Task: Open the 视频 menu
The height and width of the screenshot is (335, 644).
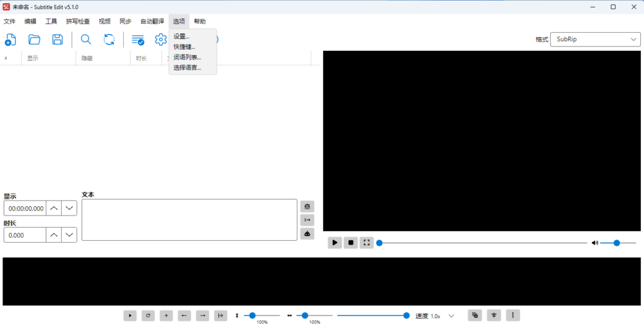Action: [105, 21]
